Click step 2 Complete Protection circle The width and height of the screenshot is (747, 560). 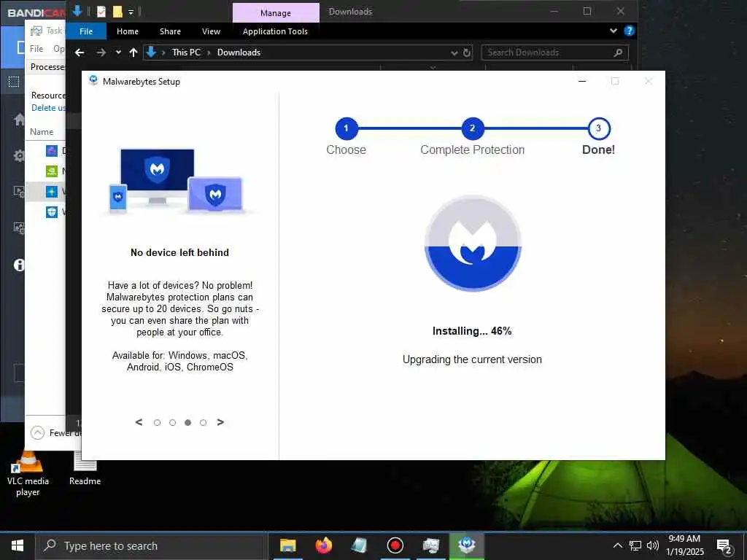click(473, 128)
